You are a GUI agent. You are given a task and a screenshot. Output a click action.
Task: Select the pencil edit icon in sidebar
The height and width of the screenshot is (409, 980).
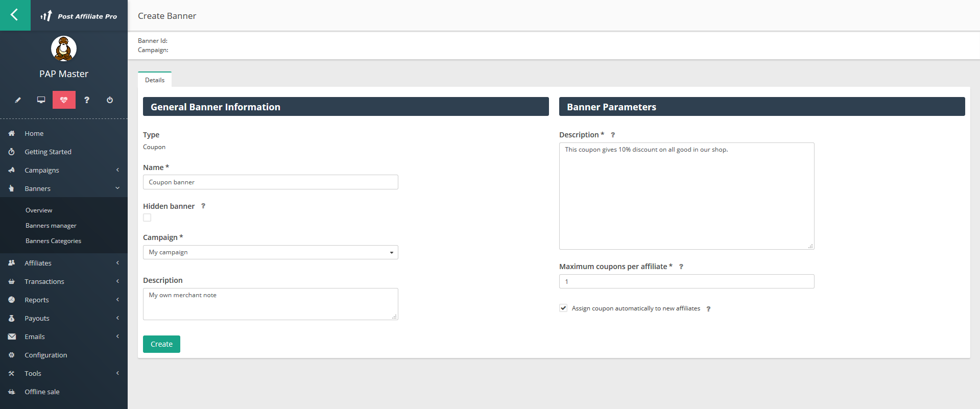[x=18, y=100]
